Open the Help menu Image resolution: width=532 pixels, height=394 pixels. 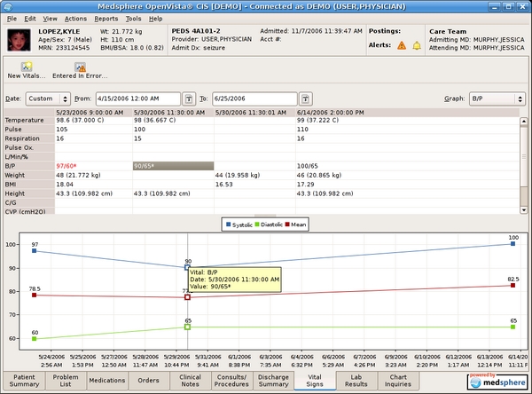point(155,19)
